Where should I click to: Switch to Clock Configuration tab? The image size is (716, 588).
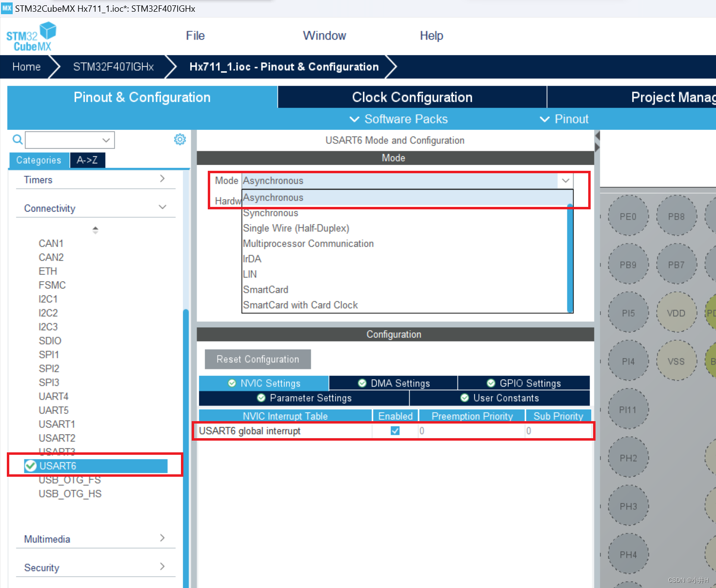click(412, 97)
